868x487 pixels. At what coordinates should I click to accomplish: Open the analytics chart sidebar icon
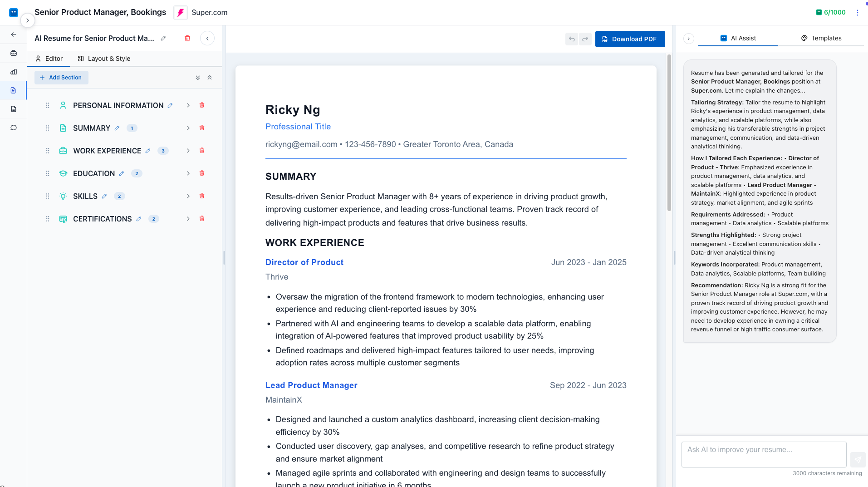coord(13,72)
